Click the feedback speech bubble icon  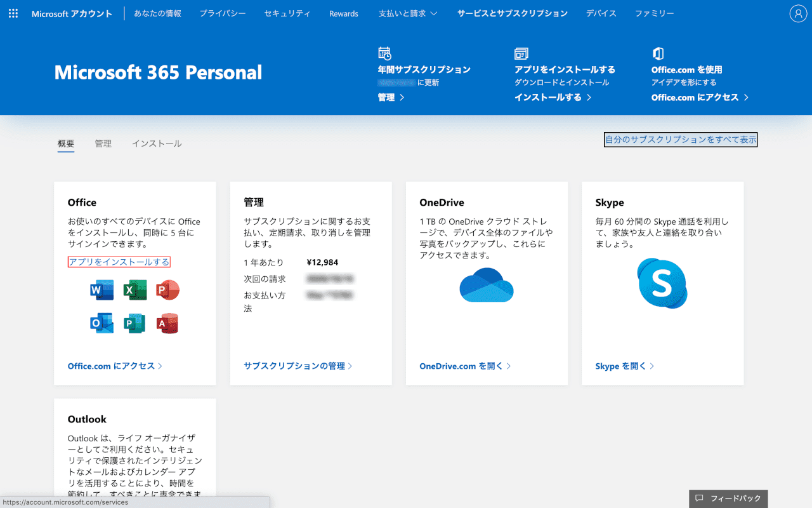[x=699, y=498]
